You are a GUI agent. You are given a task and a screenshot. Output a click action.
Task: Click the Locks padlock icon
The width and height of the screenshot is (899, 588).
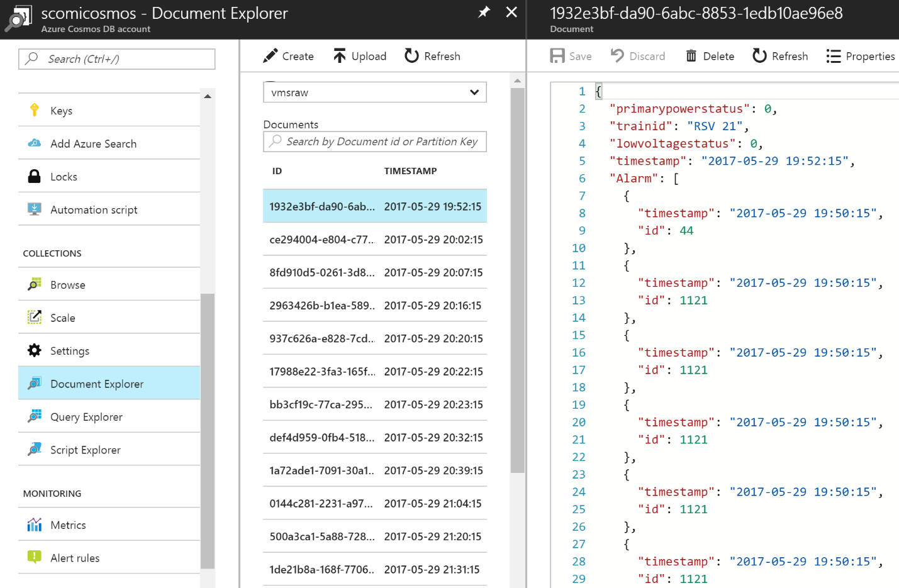coord(35,176)
